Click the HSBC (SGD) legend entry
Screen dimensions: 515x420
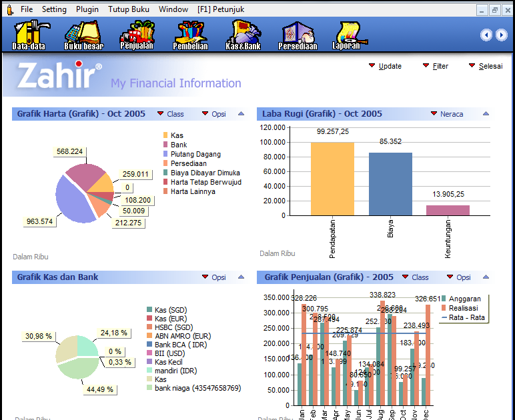click(x=170, y=327)
